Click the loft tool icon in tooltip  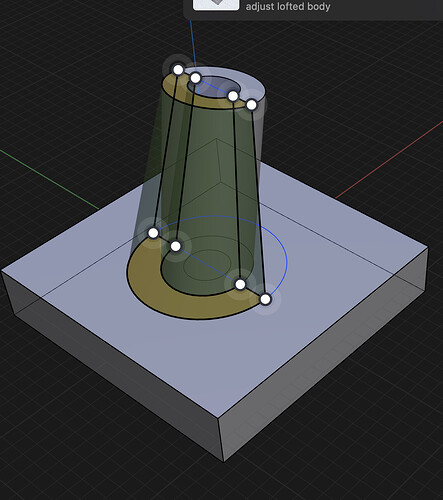216,5
